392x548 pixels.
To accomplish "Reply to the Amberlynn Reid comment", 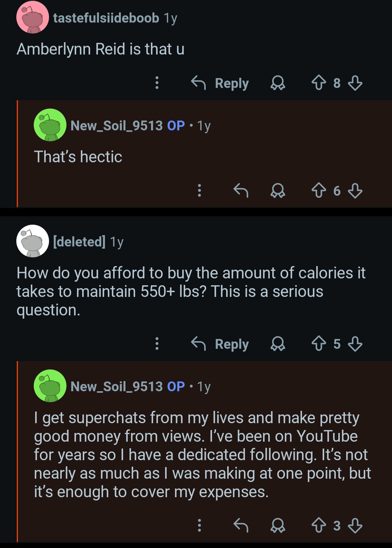I will (x=220, y=83).
